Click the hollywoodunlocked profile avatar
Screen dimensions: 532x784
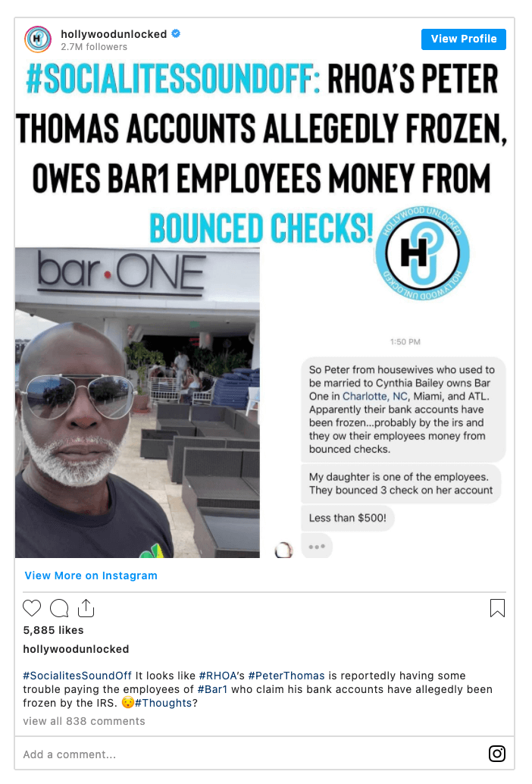[x=38, y=39]
